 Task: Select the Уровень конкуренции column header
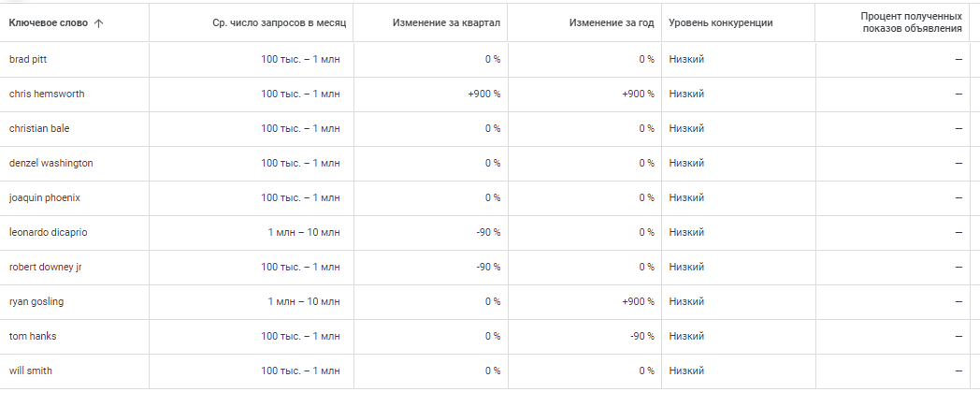click(721, 22)
